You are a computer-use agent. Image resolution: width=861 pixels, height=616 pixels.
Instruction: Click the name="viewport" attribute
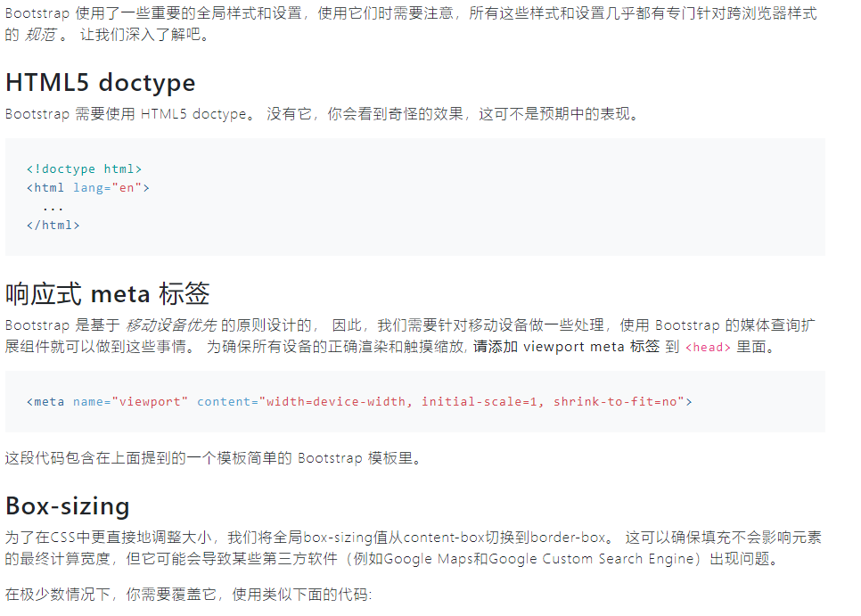(131, 402)
